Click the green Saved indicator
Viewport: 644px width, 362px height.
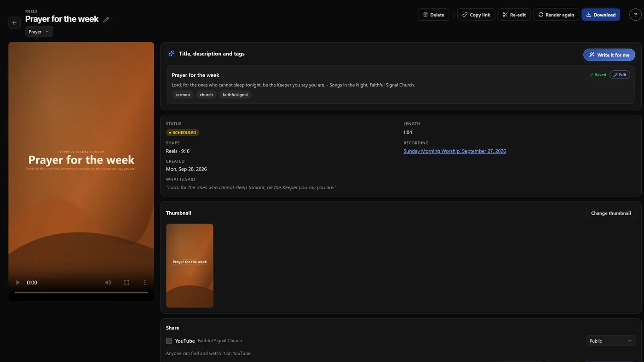[x=598, y=75]
